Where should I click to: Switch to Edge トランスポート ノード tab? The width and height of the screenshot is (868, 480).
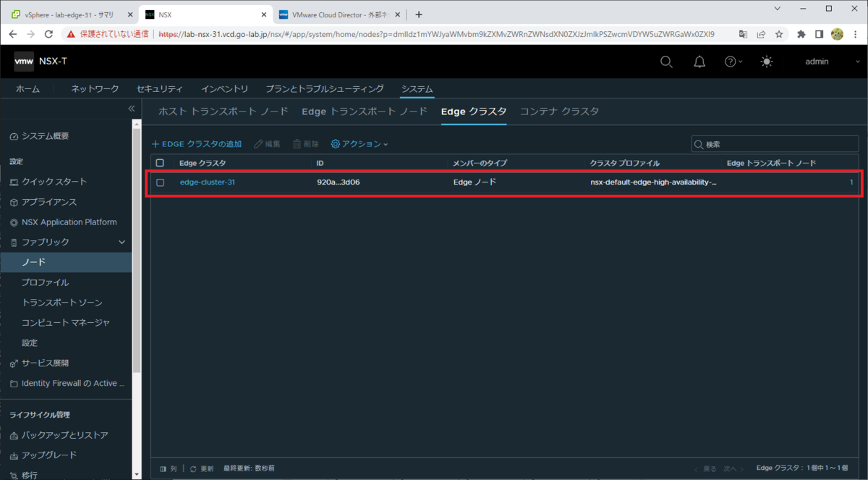(365, 111)
